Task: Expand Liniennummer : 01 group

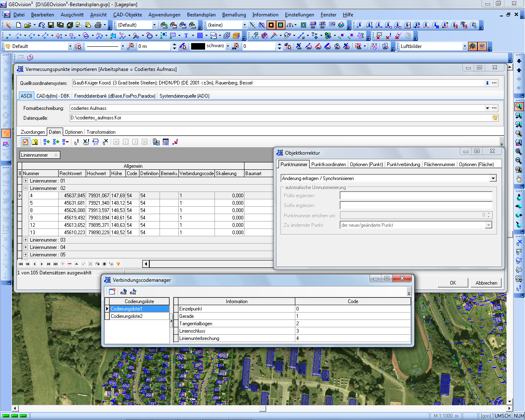Action: click(x=25, y=181)
